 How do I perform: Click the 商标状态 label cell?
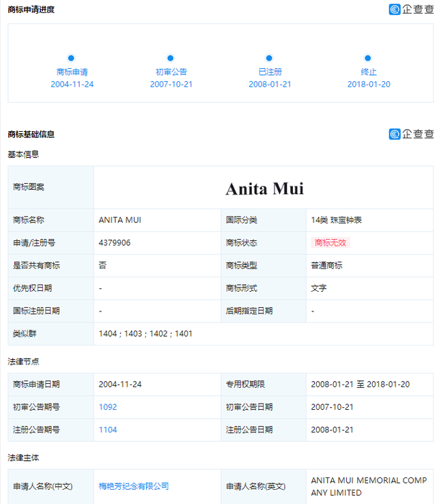tap(264, 242)
